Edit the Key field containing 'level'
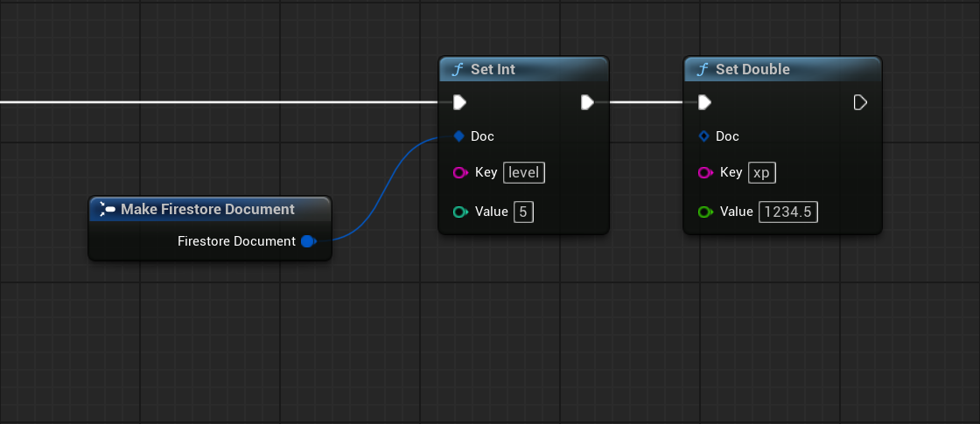980x424 pixels. (x=524, y=173)
